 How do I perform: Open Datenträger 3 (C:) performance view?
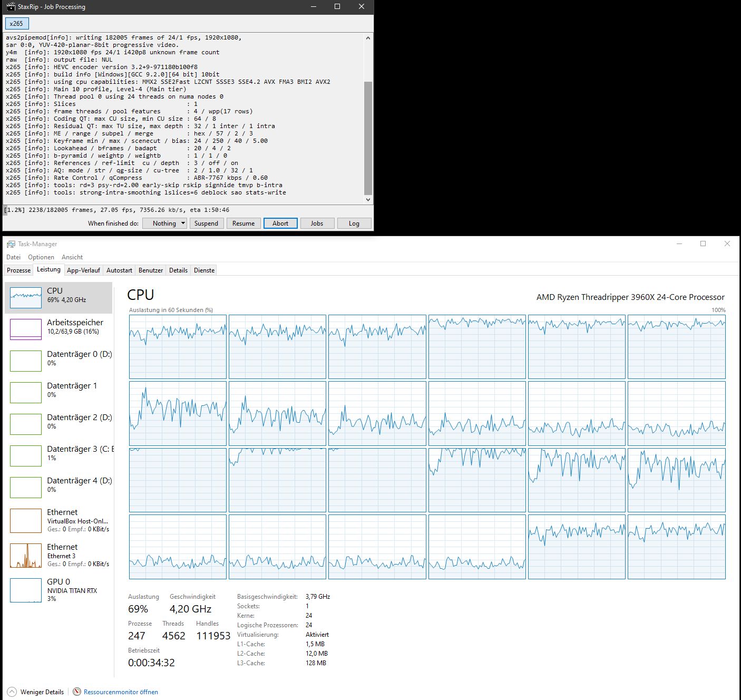[58, 455]
